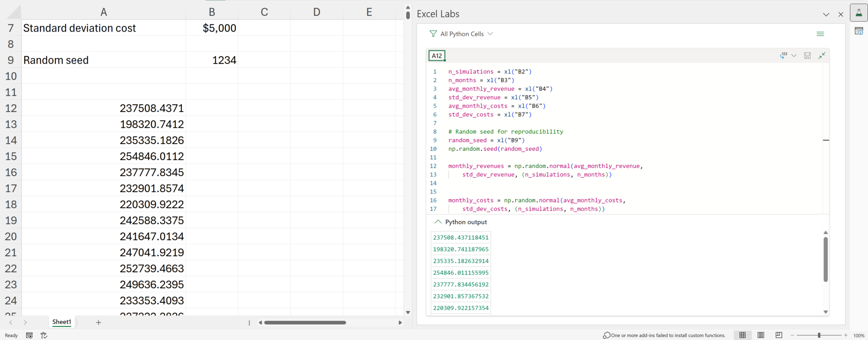The image size is (868, 340).
Task: Switch to Normal view
Action: tap(743, 335)
